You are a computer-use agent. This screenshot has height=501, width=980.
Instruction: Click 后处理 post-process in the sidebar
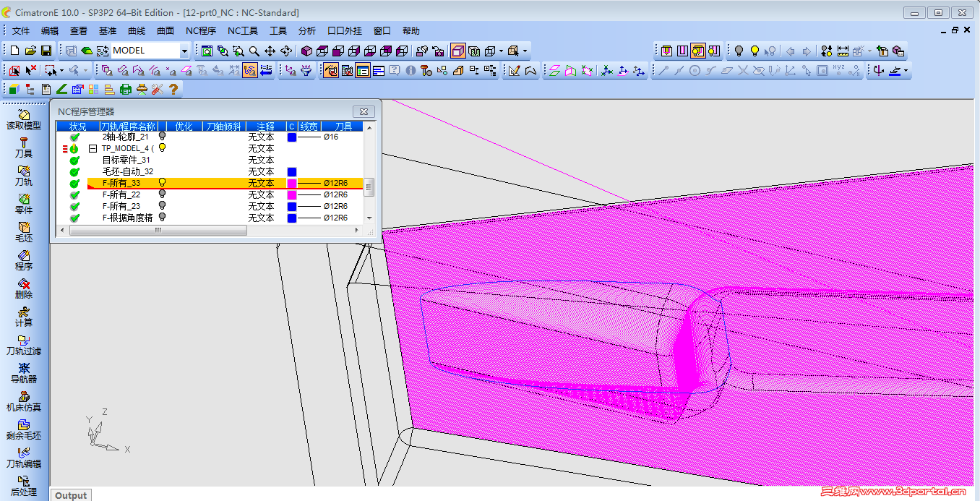24,486
